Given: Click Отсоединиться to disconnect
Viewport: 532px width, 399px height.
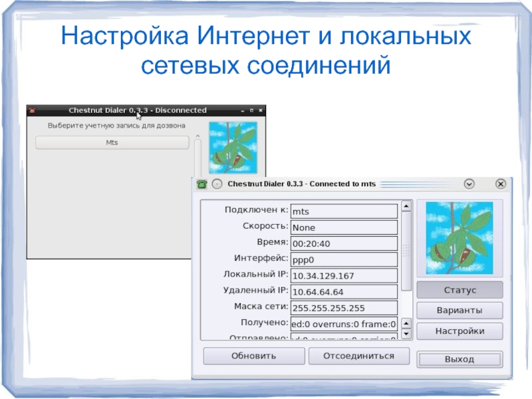Looking at the screenshot, I should pyautogui.click(x=359, y=356).
